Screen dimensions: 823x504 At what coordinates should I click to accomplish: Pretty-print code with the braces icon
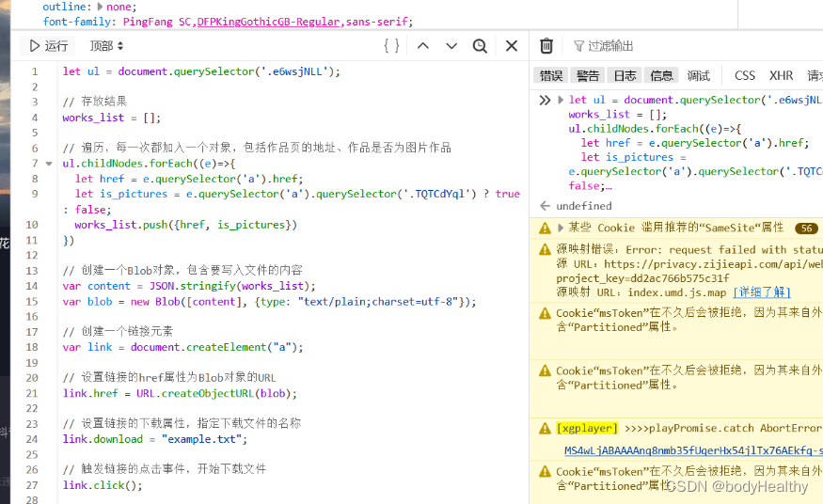tap(391, 46)
